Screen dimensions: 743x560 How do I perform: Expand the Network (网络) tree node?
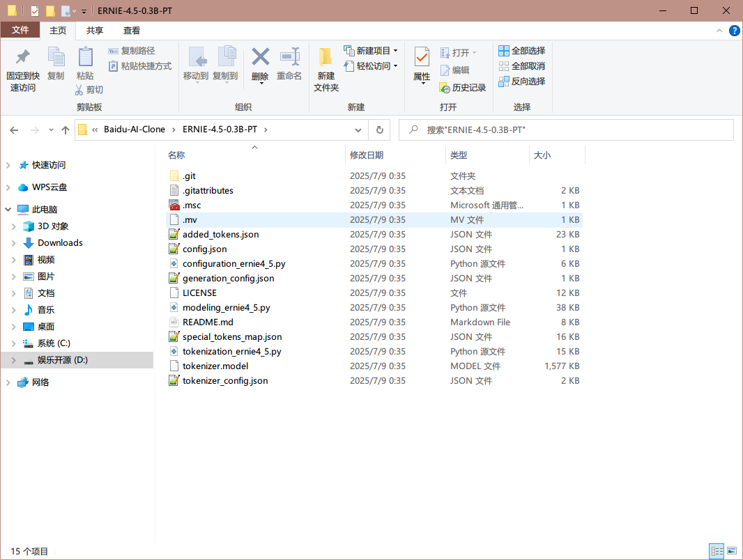[8, 382]
